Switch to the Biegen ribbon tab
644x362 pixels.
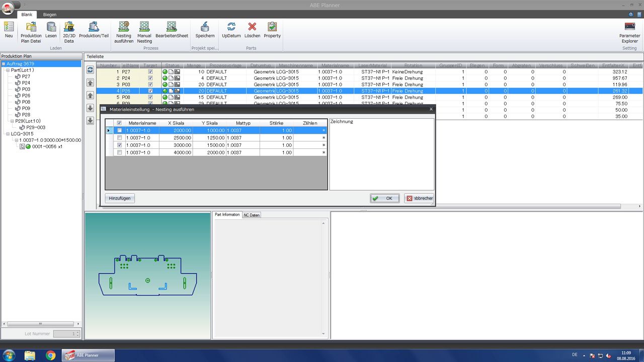coord(50,15)
